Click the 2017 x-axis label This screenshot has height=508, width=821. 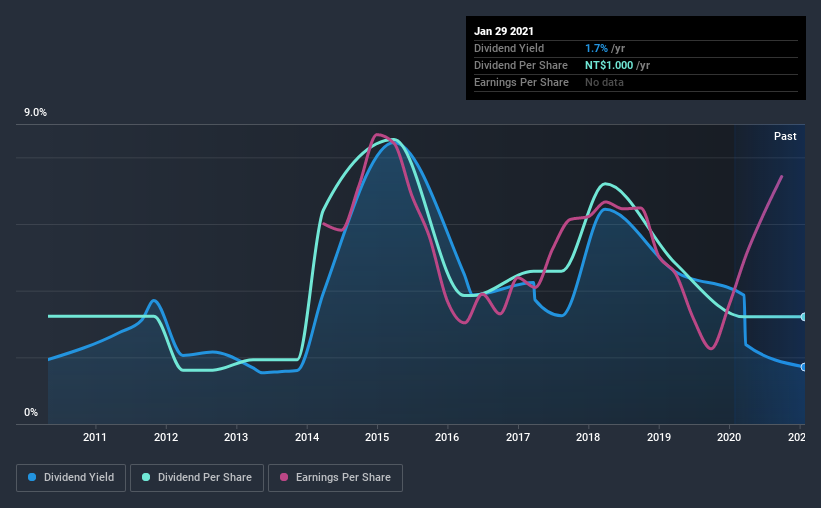[x=518, y=437]
